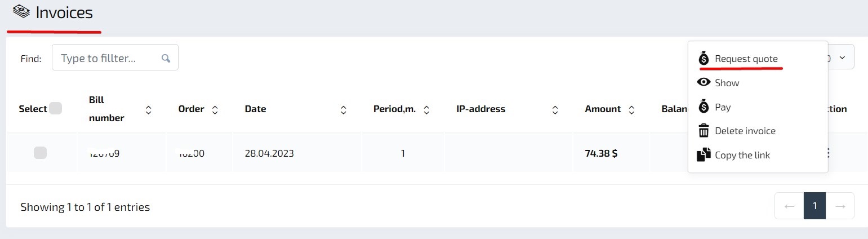Toggle the Select all checkbox in the table header
868x239 pixels.
point(55,108)
